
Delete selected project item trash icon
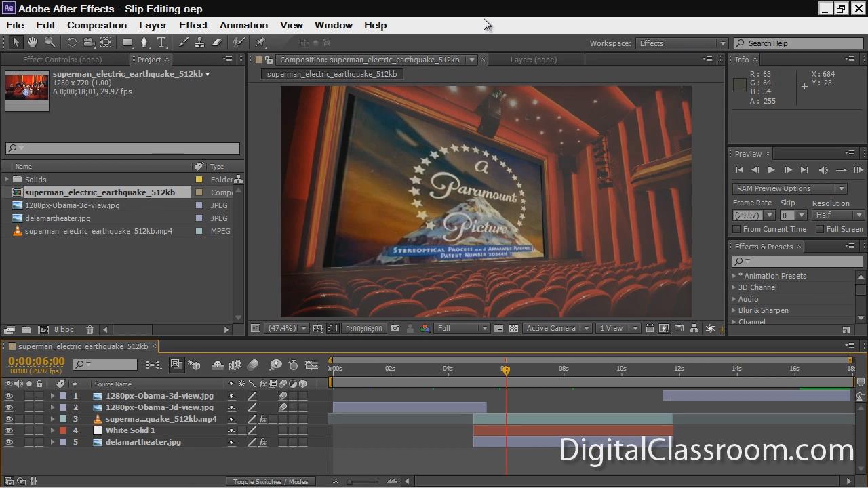[90, 330]
